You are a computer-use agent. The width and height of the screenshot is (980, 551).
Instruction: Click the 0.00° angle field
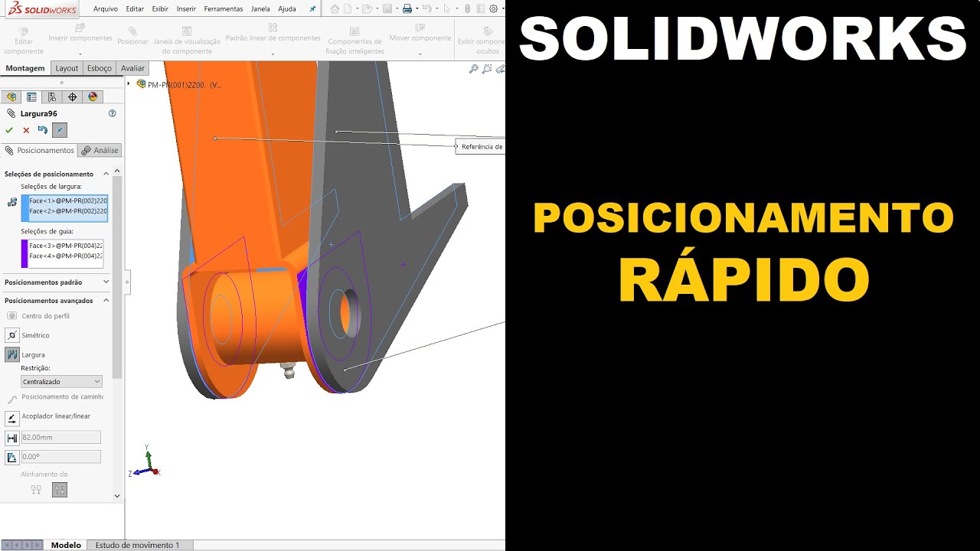[x=61, y=457]
